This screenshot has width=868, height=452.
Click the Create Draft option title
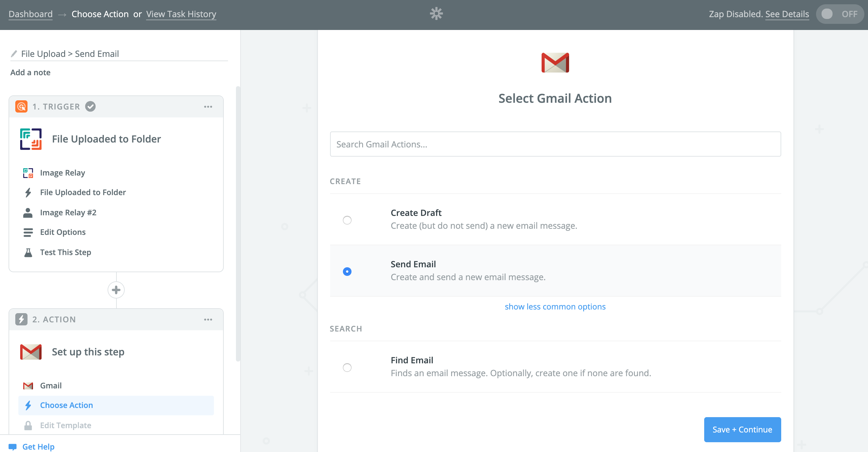point(416,213)
